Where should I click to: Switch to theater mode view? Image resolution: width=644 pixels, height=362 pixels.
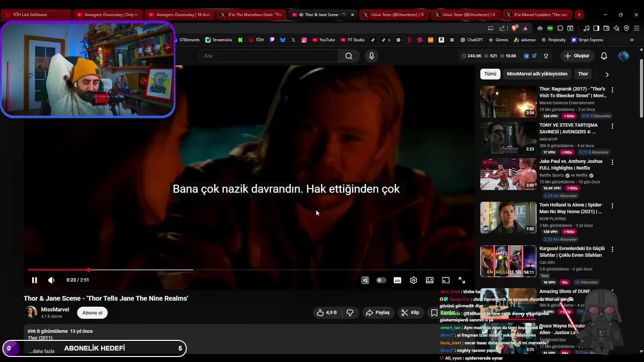430,280
